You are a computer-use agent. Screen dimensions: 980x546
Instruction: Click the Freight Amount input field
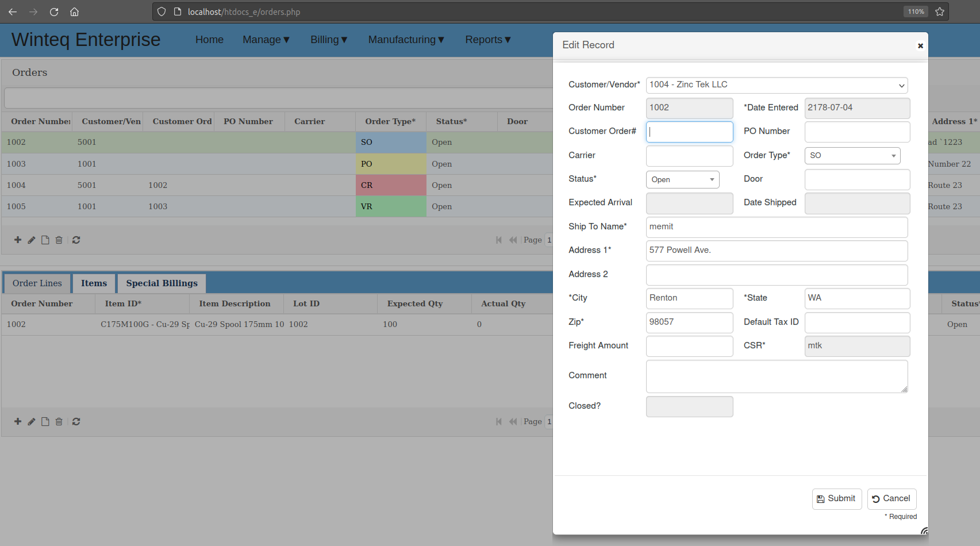point(689,346)
